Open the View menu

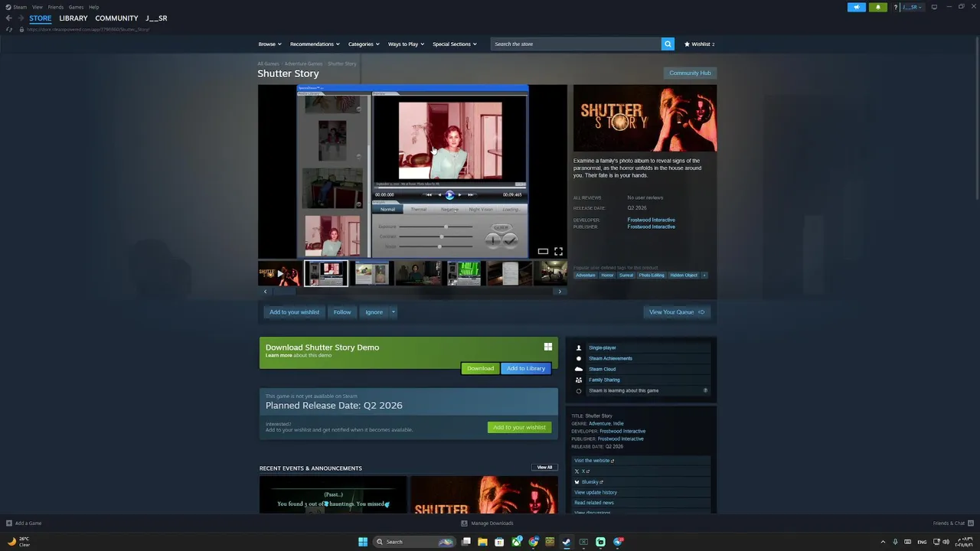37,7
